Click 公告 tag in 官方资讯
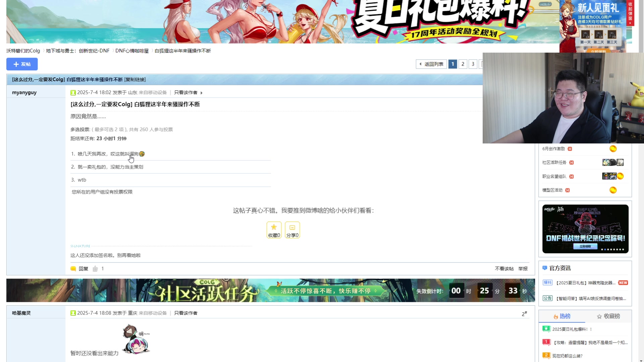This screenshot has width=644, height=362. pos(547,298)
